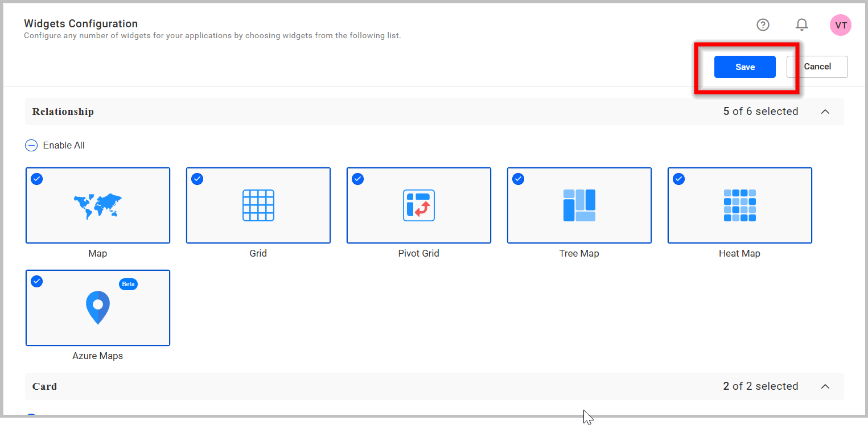Click the Enable All minus control
The height and width of the screenshot is (437, 868).
point(31,145)
